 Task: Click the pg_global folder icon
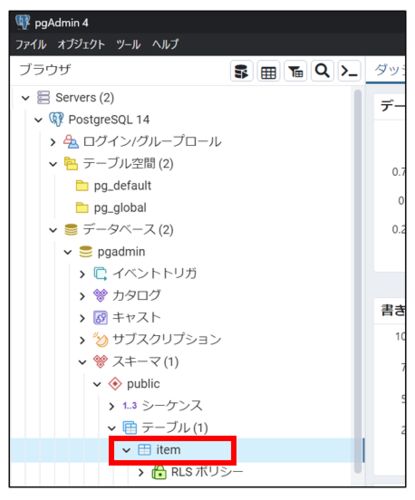point(82,208)
